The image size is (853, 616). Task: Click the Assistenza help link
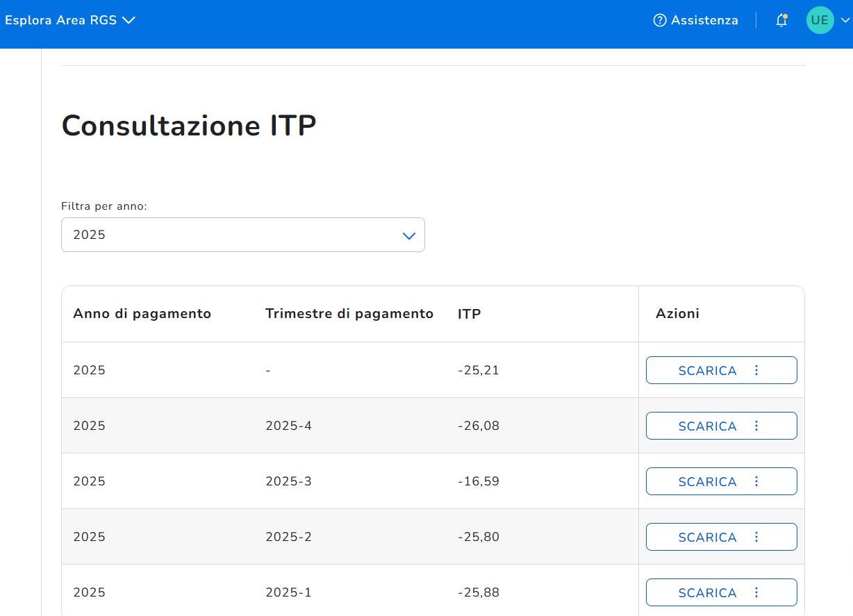(x=696, y=20)
